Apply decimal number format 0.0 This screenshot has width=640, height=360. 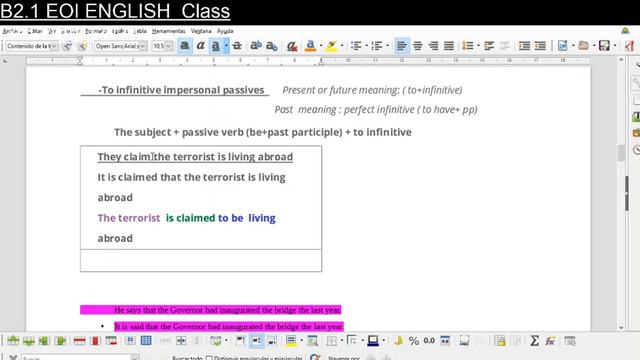coord(429,340)
